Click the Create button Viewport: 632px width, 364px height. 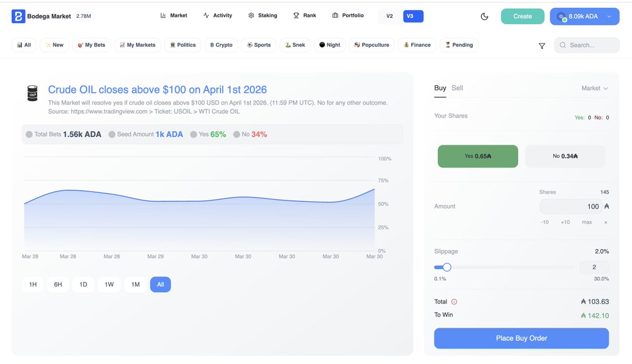[522, 16]
